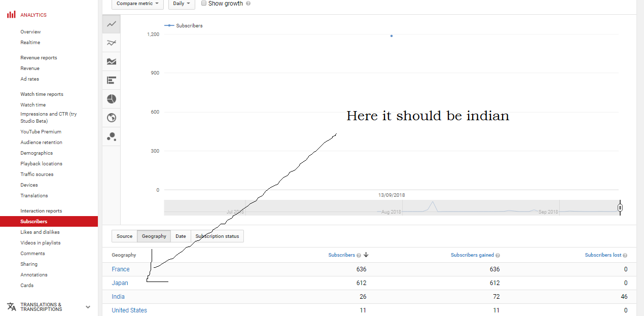Select the globe map view icon
Screen dimensions: 644x316
pos(112,118)
